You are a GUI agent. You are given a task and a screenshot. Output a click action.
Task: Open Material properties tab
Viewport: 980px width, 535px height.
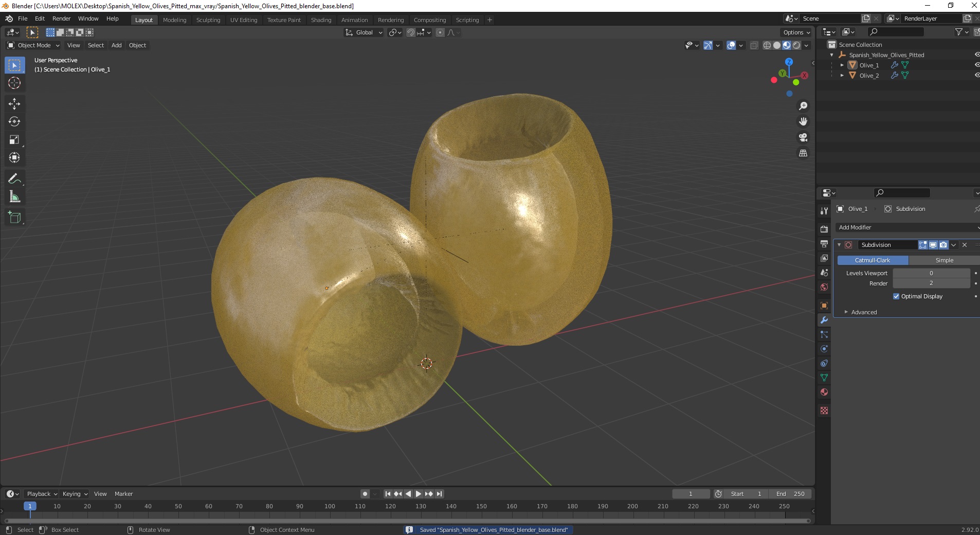pos(824,392)
